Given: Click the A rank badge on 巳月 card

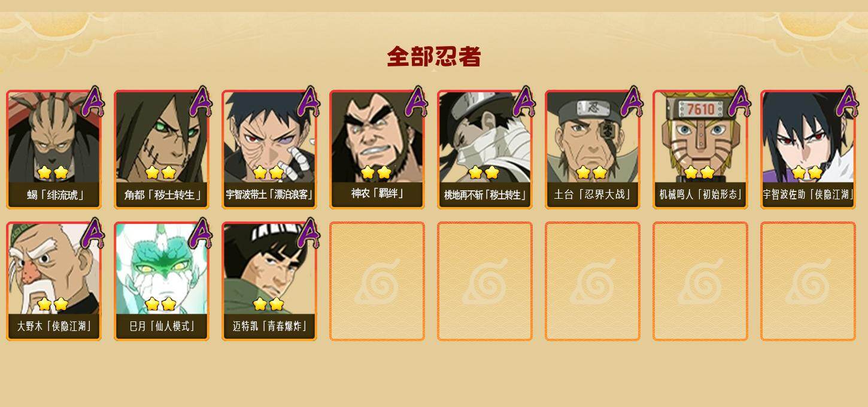Looking at the screenshot, I should tap(201, 233).
